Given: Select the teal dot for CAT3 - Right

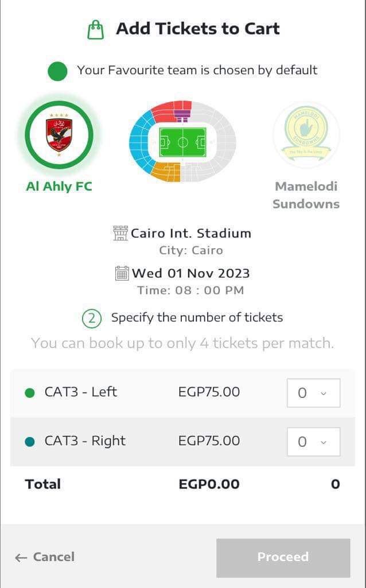Looking at the screenshot, I should (30, 442).
